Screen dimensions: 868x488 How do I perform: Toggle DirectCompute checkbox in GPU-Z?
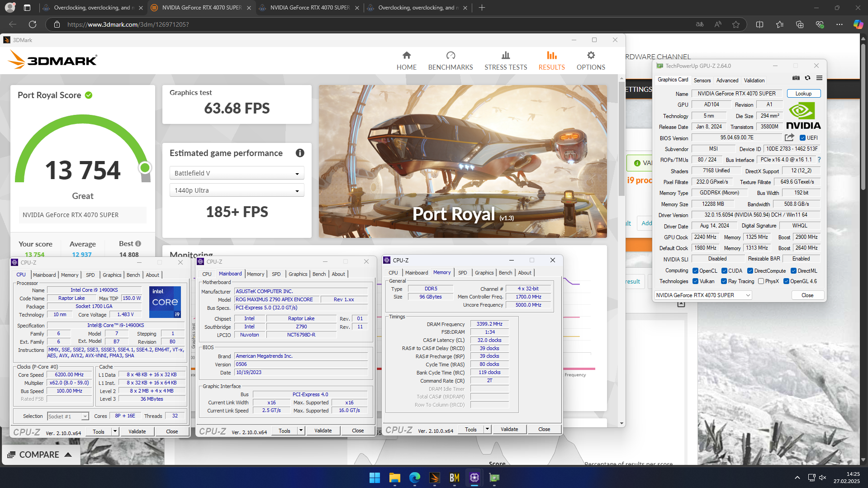point(750,271)
